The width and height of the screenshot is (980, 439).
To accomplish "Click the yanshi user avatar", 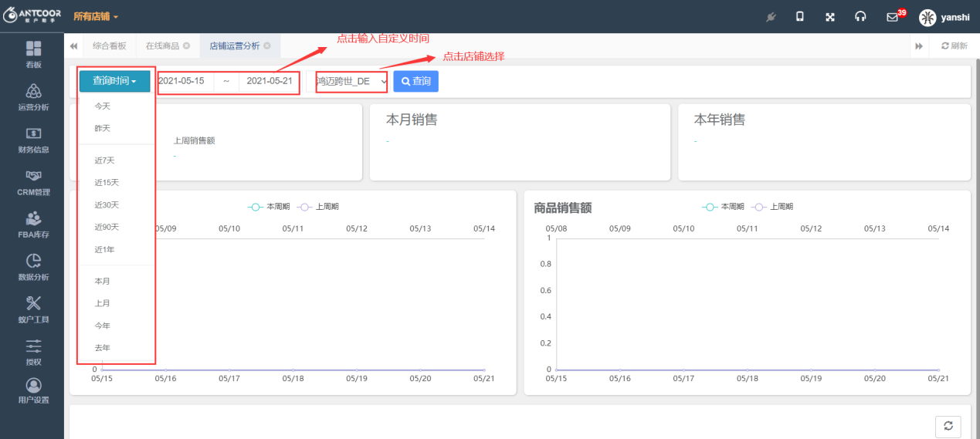I will click(927, 17).
